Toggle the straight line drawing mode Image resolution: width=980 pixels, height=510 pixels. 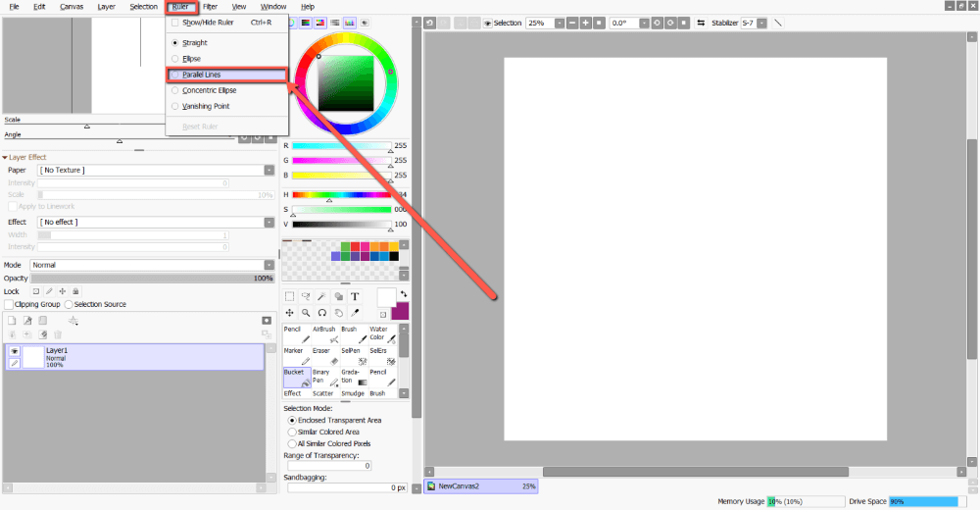778,23
